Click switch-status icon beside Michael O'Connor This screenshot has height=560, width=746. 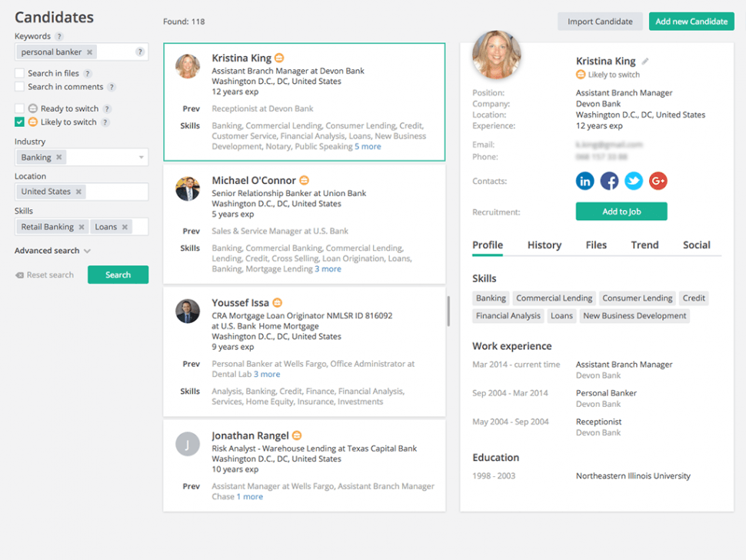304,180
